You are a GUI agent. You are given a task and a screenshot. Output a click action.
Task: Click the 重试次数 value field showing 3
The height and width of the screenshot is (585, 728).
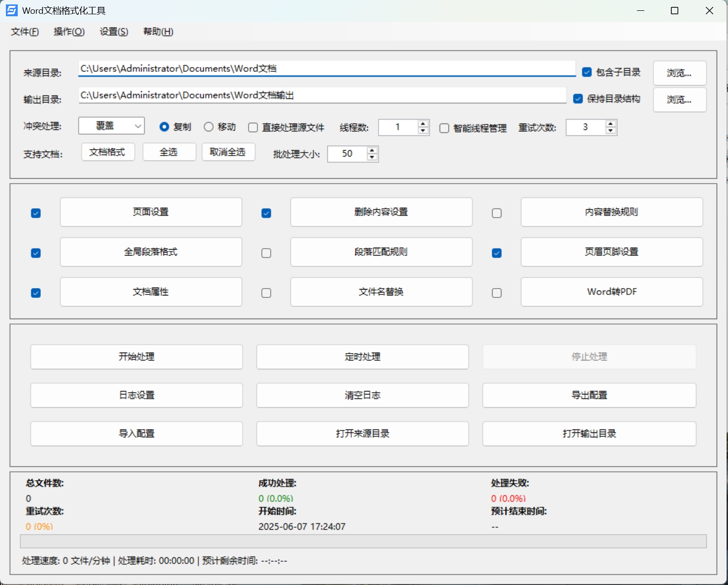point(586,127)
